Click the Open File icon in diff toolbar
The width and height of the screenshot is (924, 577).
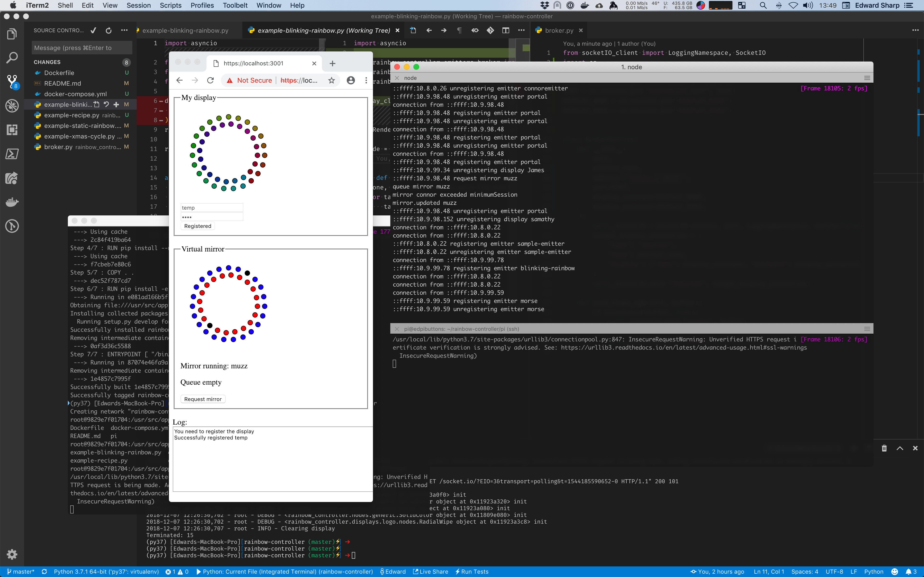coord(413,31)
